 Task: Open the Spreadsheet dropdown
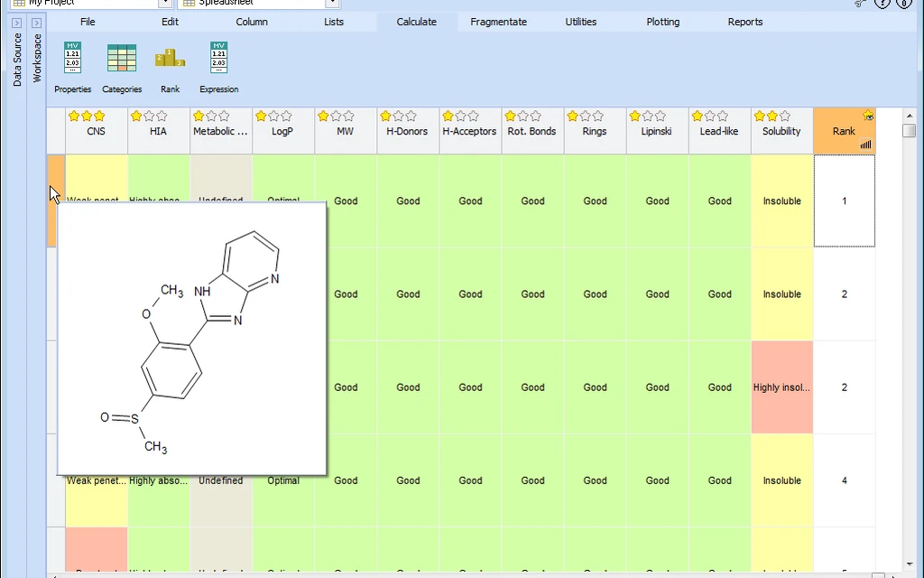(332, 3)
